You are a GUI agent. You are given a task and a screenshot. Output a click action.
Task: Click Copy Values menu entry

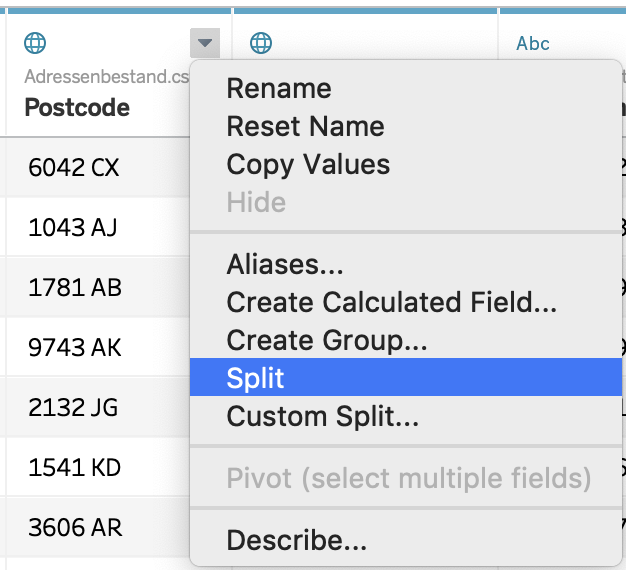(308, 164)
